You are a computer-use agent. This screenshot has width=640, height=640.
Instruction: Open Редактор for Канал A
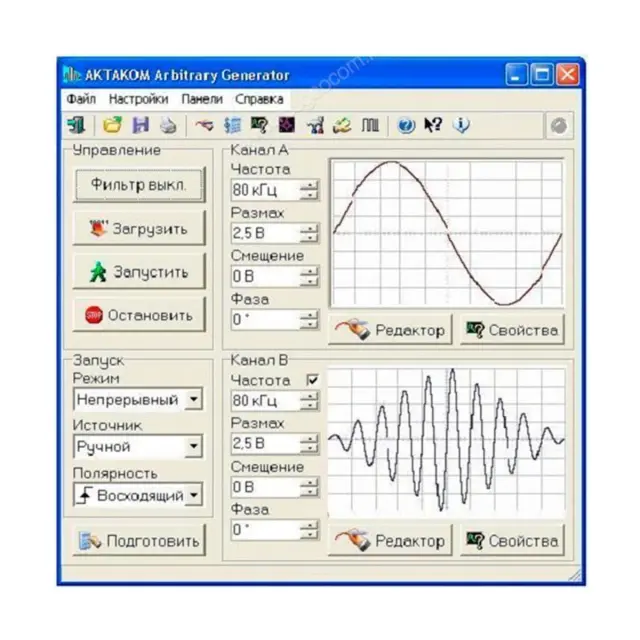[x=390, y=330]
